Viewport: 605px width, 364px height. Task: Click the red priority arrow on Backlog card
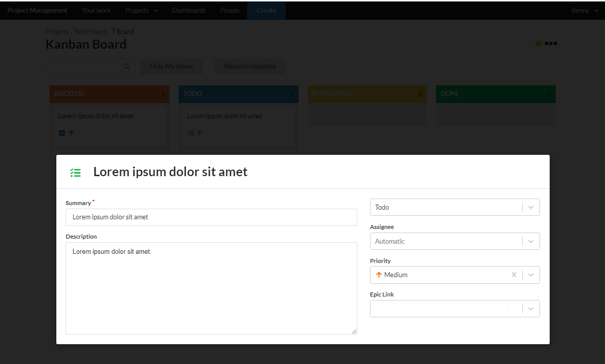(x=71, y=133)
